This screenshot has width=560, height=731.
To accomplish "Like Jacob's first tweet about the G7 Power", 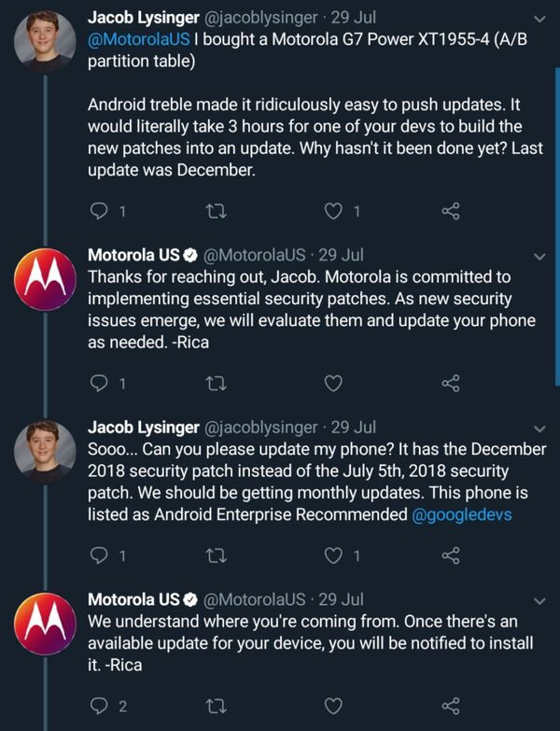I will tap(332, 211).
